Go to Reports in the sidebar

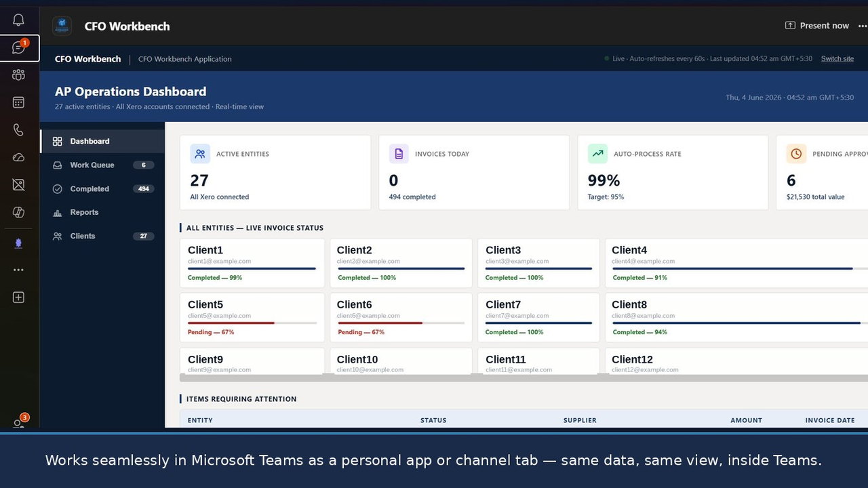click(x=102, y=212)
